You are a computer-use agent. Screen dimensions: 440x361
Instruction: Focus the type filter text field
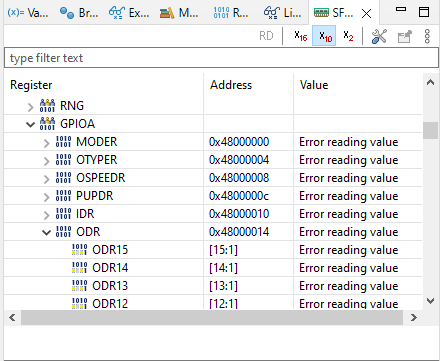pyautogui.click(x=221, y=58)
